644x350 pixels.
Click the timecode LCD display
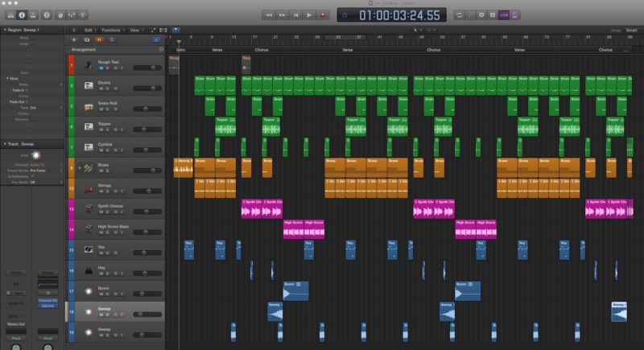coord(391,15)
